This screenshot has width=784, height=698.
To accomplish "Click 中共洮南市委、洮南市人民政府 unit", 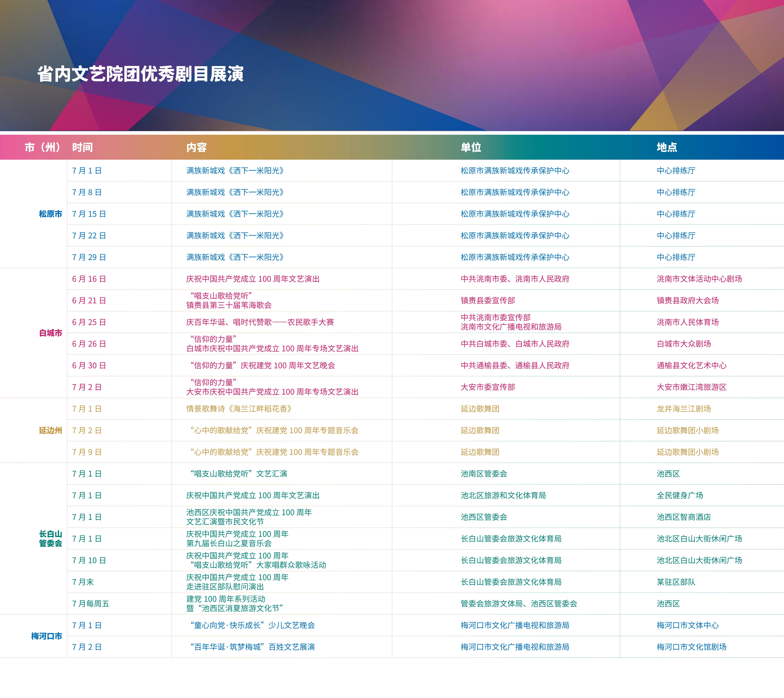I will pos(515,279).
